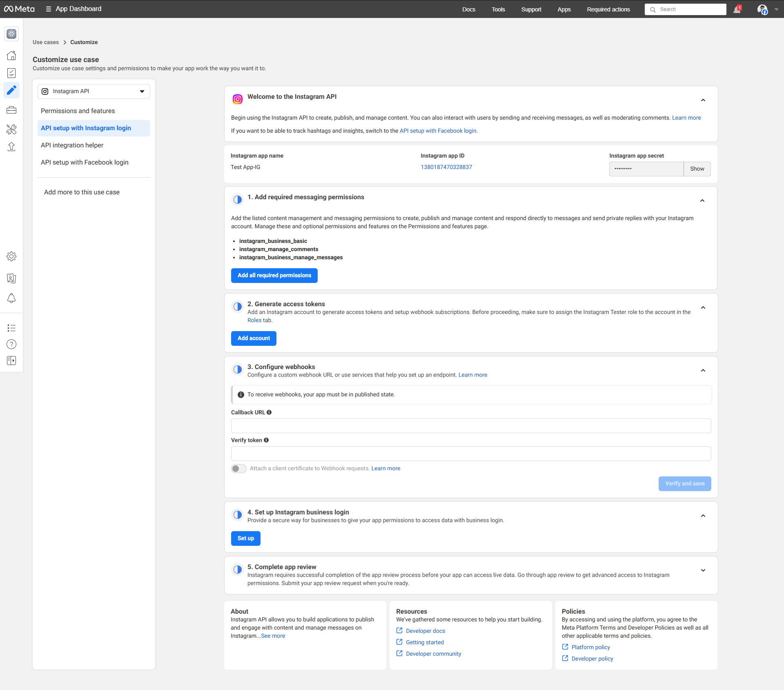Expand the Complete app review section
This screenshot has height=690, width=784.
tap(703, 570)
